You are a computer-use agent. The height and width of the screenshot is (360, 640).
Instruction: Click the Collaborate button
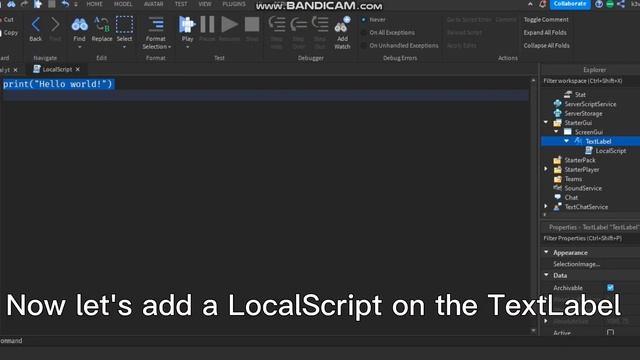coord(570,4)
